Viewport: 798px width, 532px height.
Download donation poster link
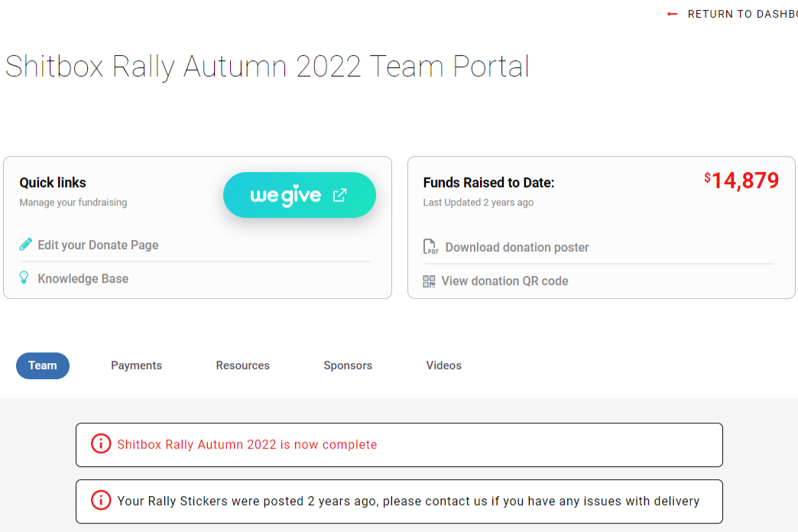pyautogui.click(x=517, y=248)
